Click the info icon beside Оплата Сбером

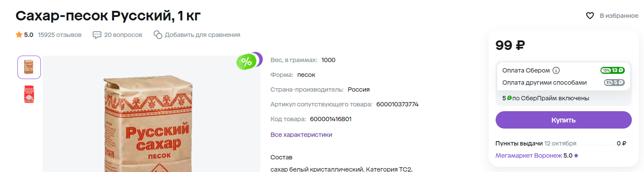(x=556, y=70)
